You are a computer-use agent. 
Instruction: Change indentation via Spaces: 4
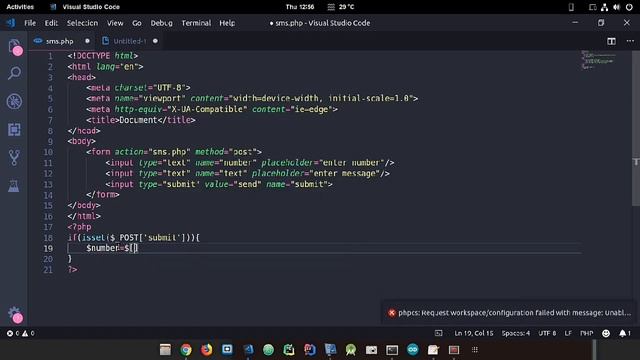pos(516,333)
